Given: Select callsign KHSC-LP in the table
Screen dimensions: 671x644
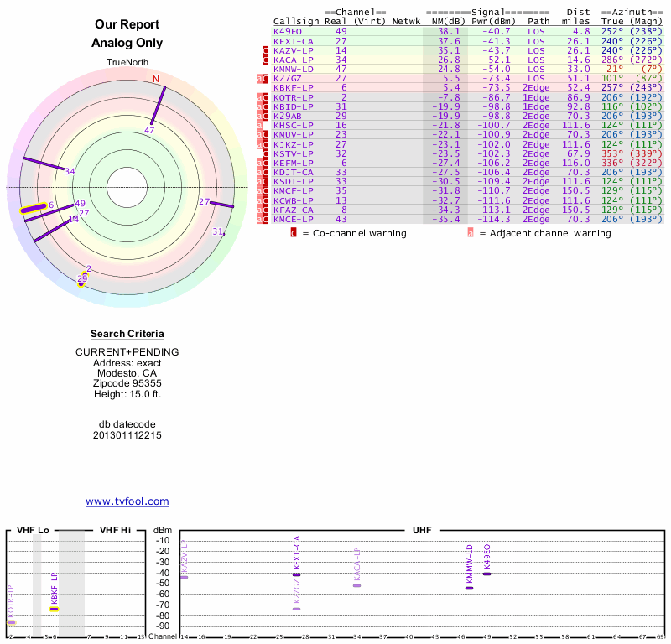Looking at the screenshot, I should [293, 126].
